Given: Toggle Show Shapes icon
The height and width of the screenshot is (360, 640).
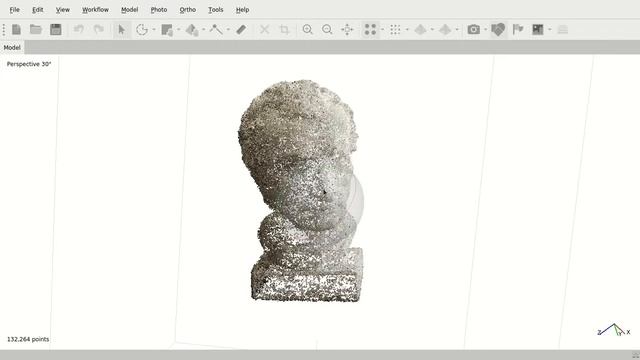Looking at the screenshot, I should click(x=498, y=29).
